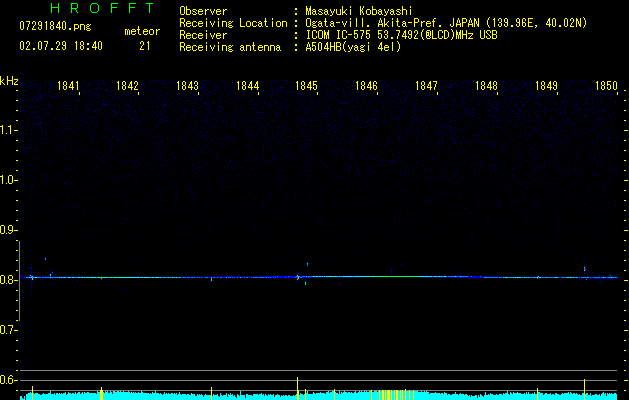Viewport: 629px width, 400px height.
Task: Click the tall yellow meteor spike after 1849
Action: tap(584, 389)
